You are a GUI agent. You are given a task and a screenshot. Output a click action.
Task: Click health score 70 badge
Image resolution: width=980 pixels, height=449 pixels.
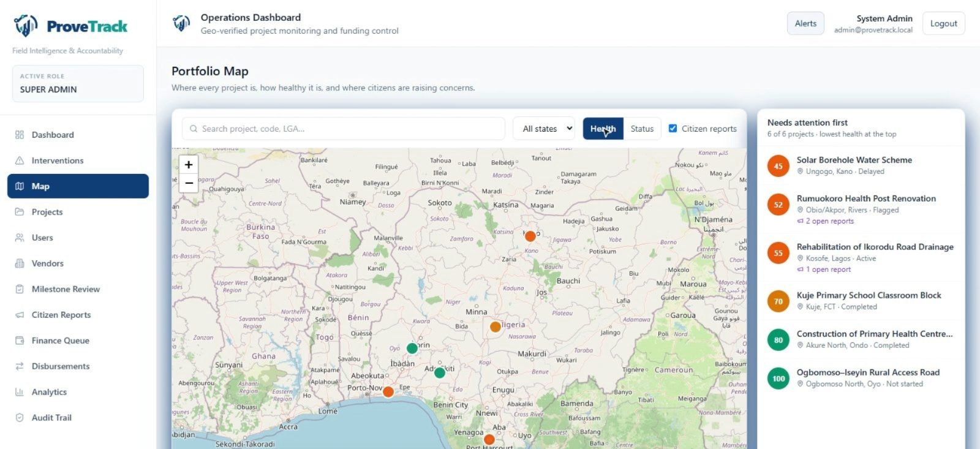(778, 301)
